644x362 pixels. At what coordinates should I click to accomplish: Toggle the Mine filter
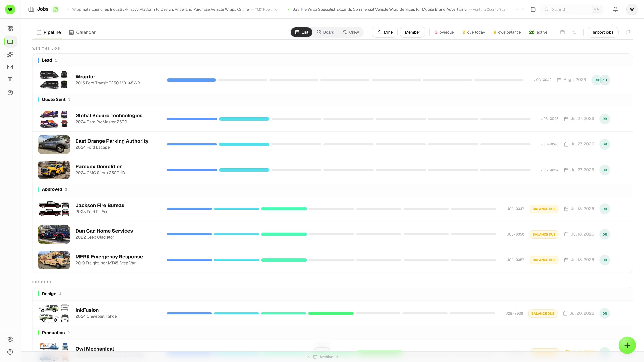tap(385, 32)
